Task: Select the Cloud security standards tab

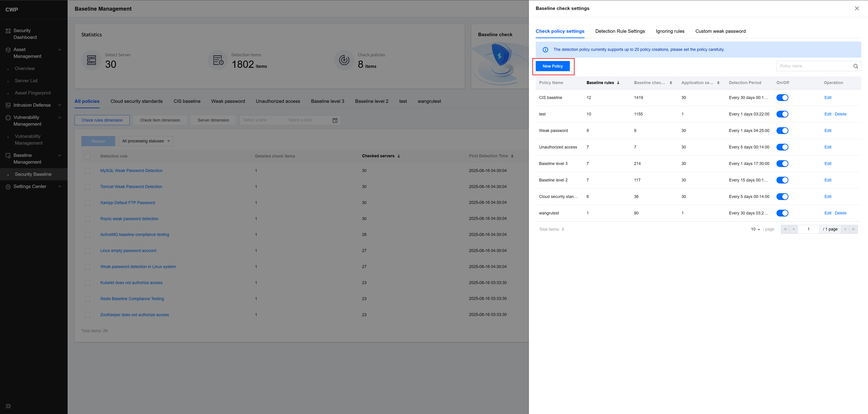Action: tap(137, 101)
